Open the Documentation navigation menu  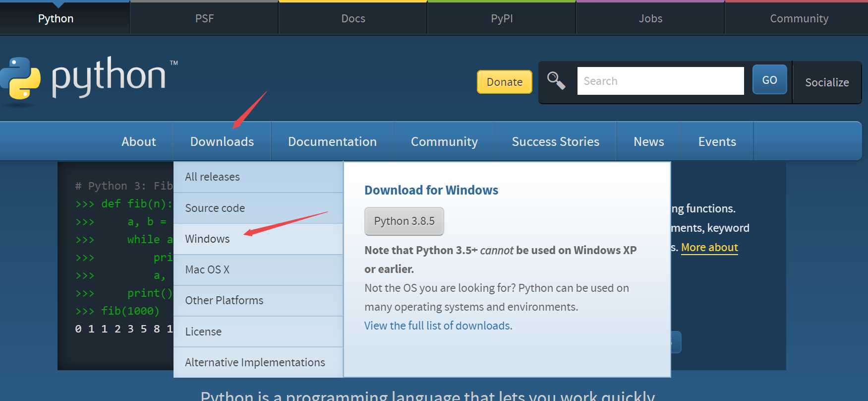(332, 141)
